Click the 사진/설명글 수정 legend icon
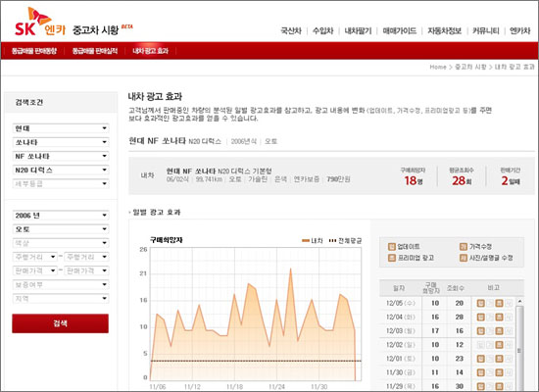The image size is (539, 392). pos(464,258)
